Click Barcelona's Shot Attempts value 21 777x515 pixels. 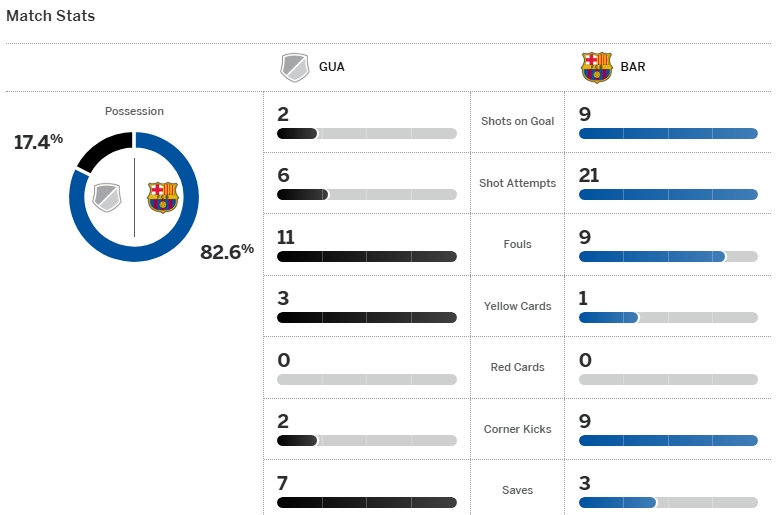[x=590, y=176]
